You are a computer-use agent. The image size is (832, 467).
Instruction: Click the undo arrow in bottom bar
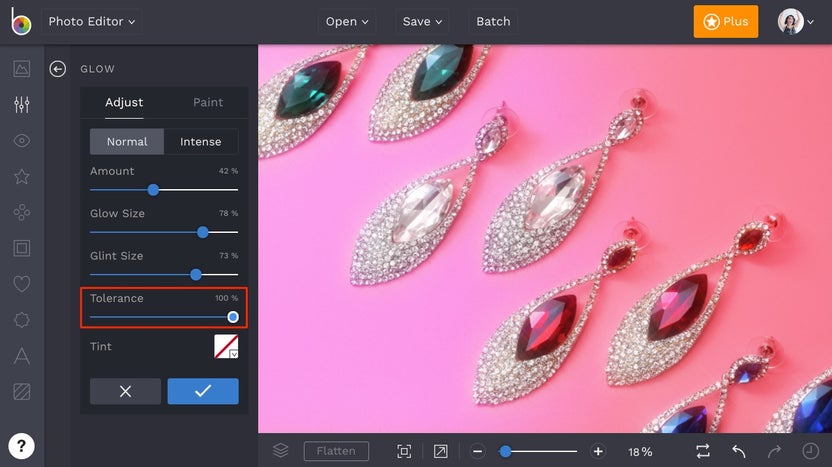point(739,451)
